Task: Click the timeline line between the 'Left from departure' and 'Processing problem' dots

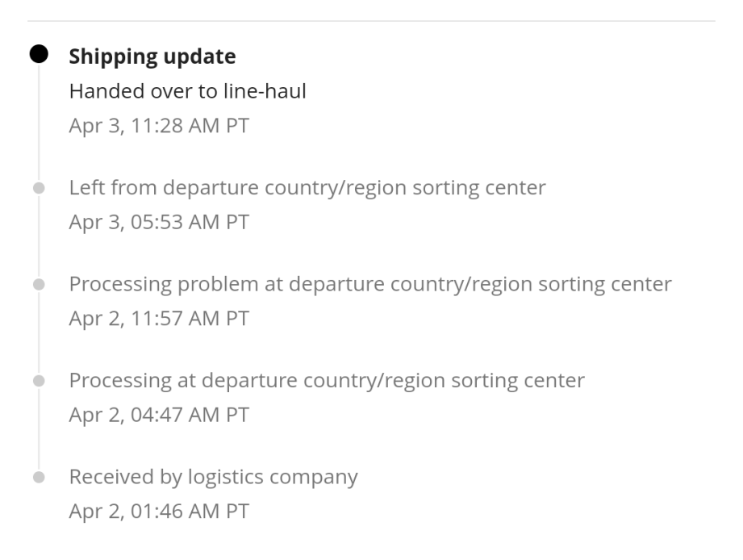Action: coord(38,236)
